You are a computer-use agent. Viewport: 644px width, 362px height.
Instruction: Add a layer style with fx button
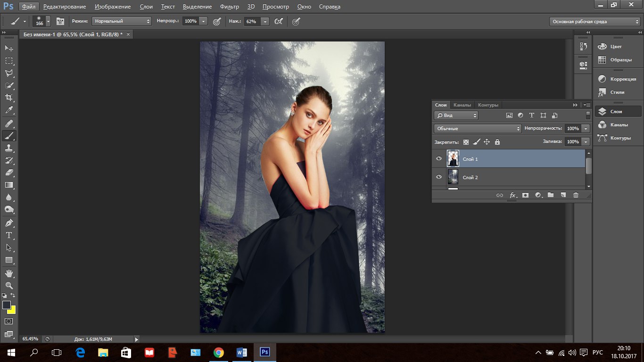tap(512, 195)
